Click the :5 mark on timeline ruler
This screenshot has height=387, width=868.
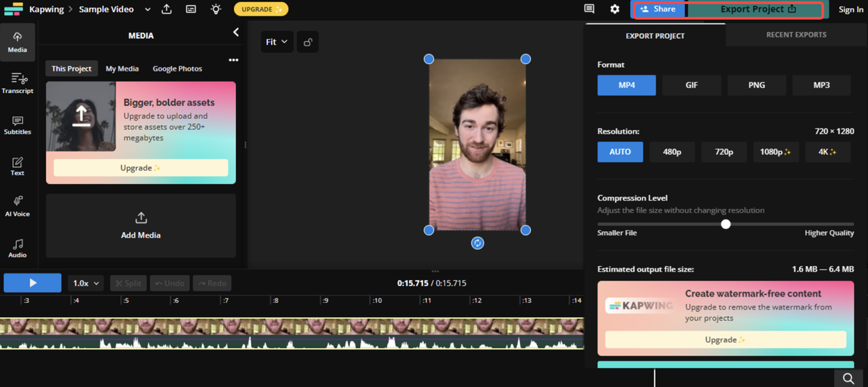(x=126, y=300)
